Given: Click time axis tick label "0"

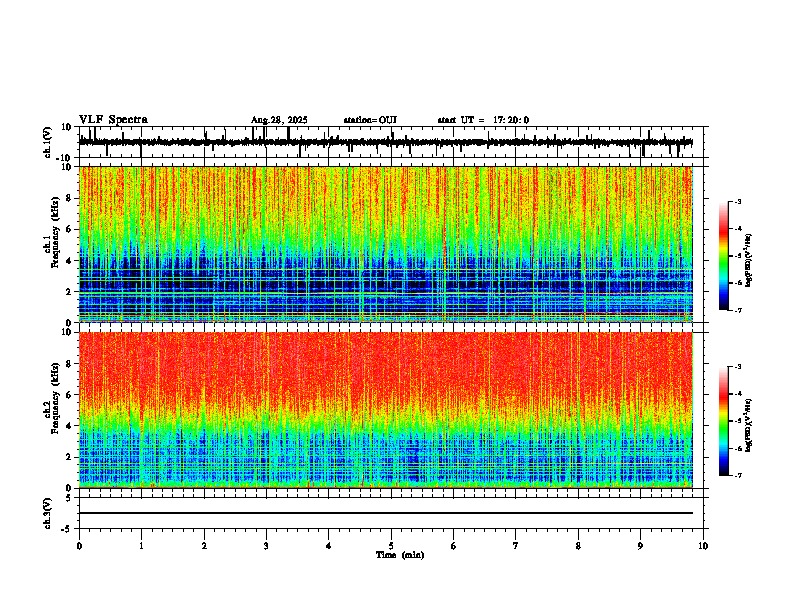Looking at the screenshot, I should point(79,546).
